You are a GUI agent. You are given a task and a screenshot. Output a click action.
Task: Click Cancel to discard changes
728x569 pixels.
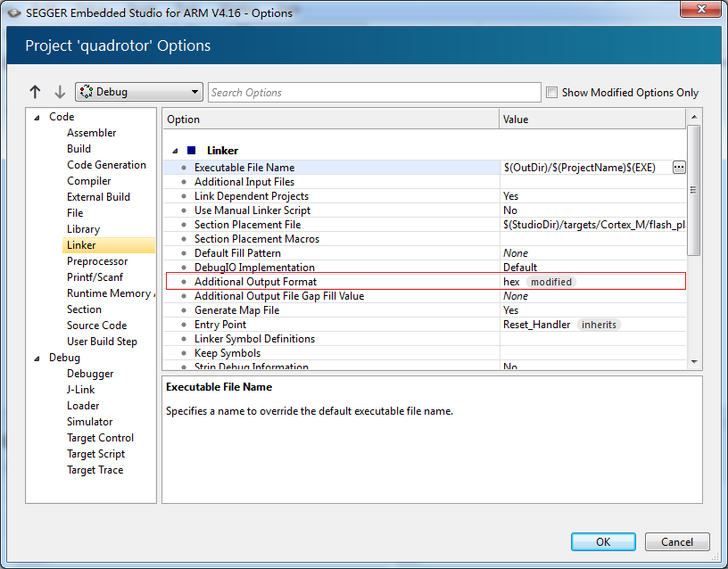[677, 541]
